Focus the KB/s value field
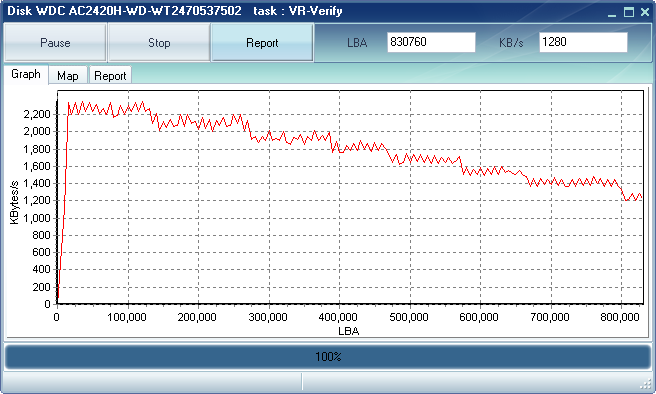This screenshot has height=394, width=656. [583, 42]
